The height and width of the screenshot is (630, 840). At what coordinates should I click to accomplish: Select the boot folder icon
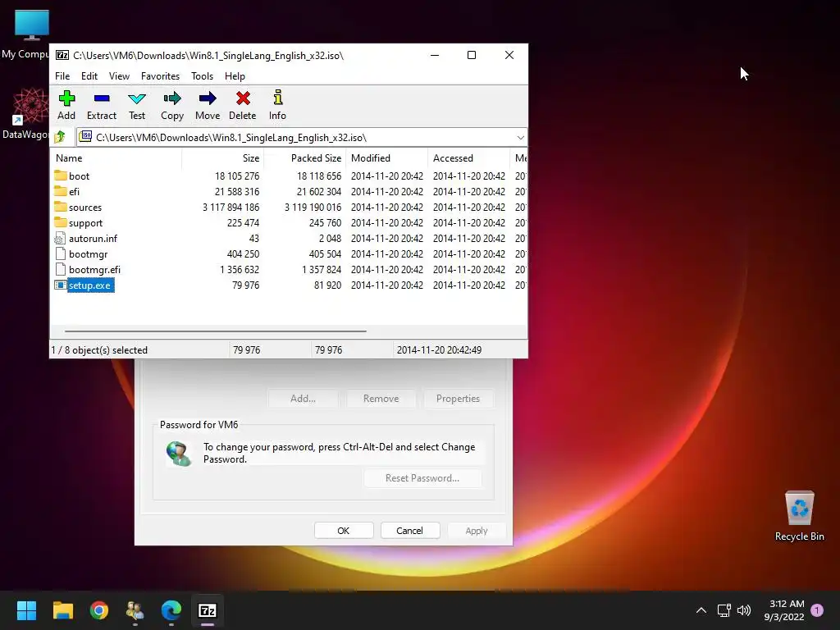tap(61, 176)
